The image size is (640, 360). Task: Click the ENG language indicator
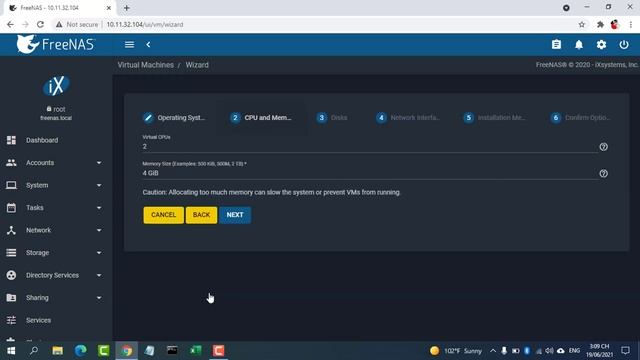(574, 351)
